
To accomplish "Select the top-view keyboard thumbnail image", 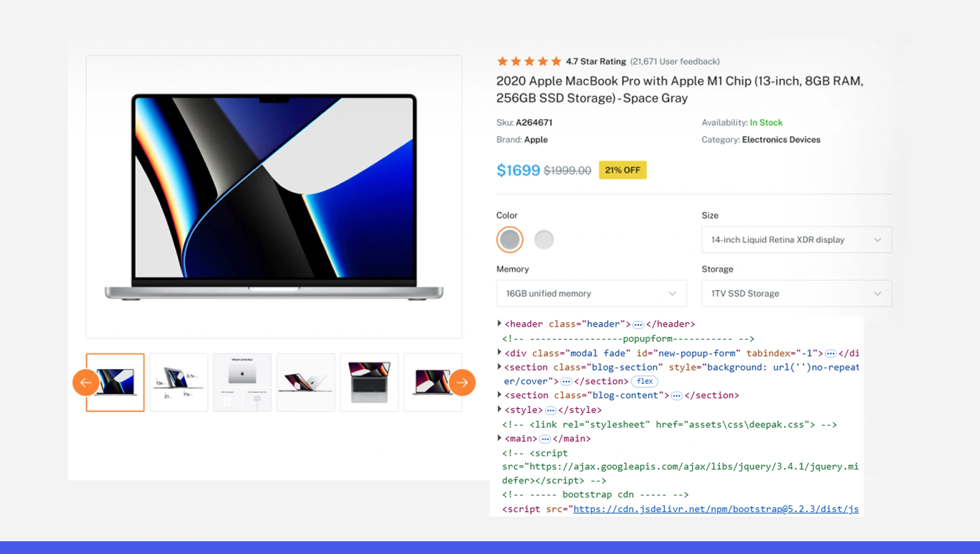I will [x=369, y=382].
